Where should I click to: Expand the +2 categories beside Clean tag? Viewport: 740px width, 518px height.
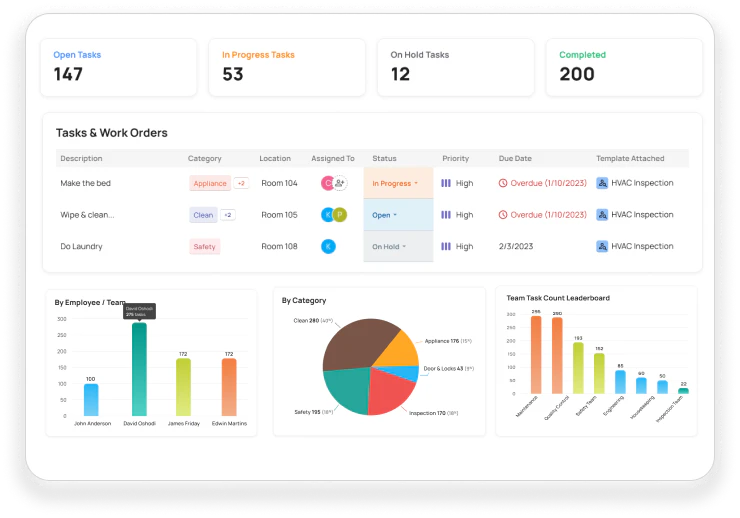(x=228, y=215)
